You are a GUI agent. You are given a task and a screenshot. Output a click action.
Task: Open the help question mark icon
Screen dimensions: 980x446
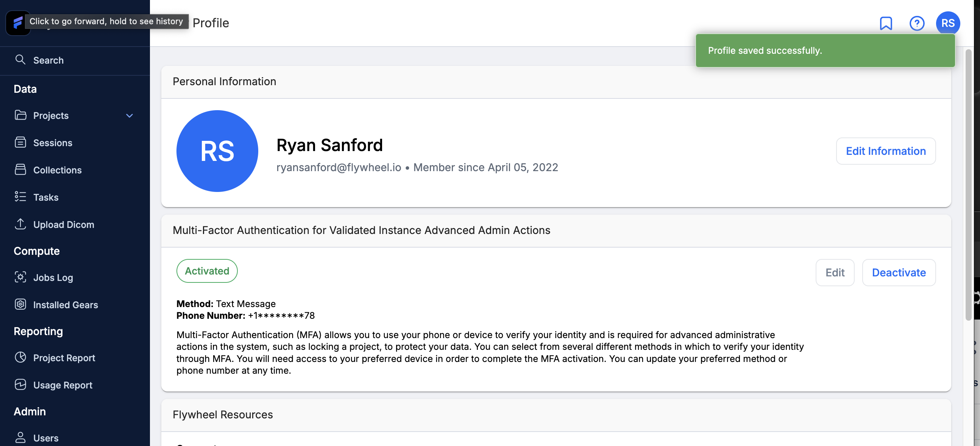click(917, 23)
